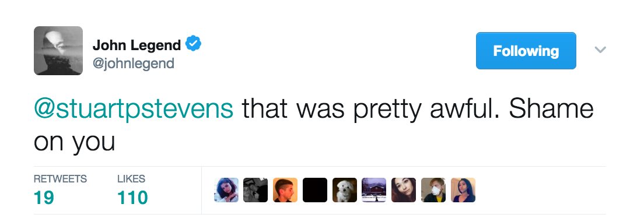Click the blue verified badge icon

[193, 44]
